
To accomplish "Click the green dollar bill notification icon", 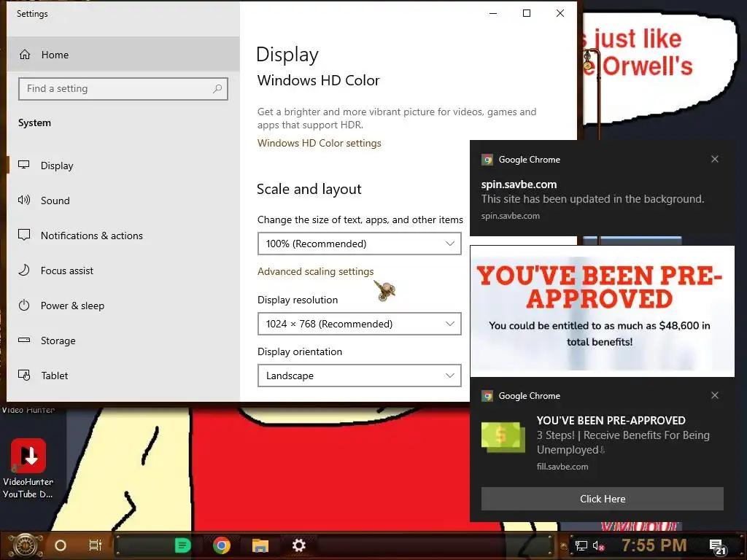I will [503, 437].
